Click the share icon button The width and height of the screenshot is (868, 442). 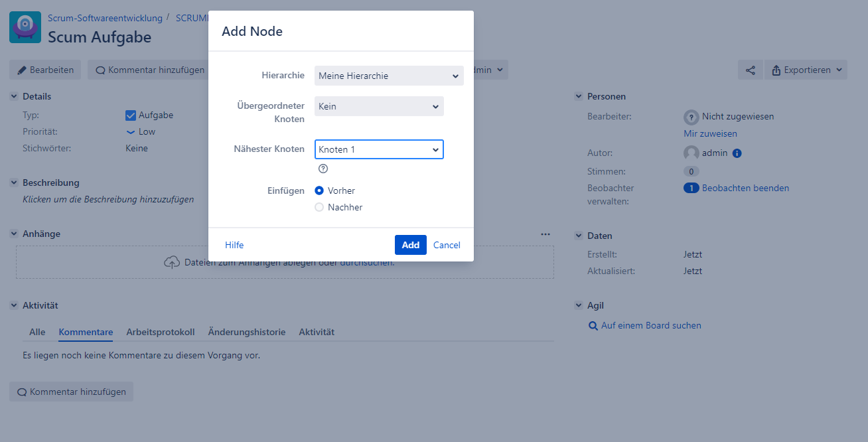[x=750, y=70]
